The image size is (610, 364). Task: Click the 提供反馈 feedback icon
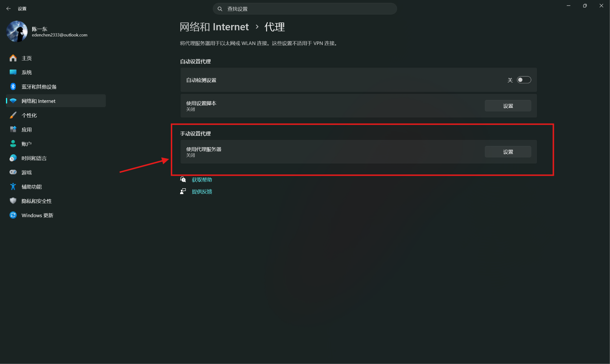pyautogui.click(x=183, y=191)
